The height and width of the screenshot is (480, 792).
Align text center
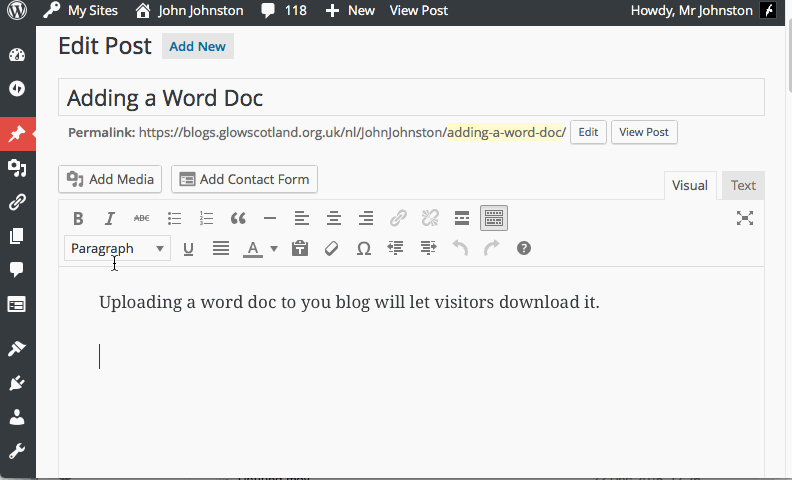[334, 218]
